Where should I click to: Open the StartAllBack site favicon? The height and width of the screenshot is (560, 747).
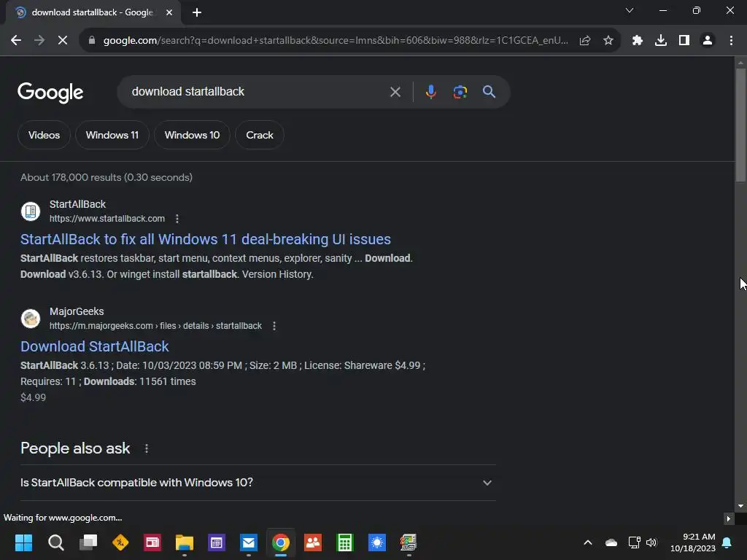(31, 211)
